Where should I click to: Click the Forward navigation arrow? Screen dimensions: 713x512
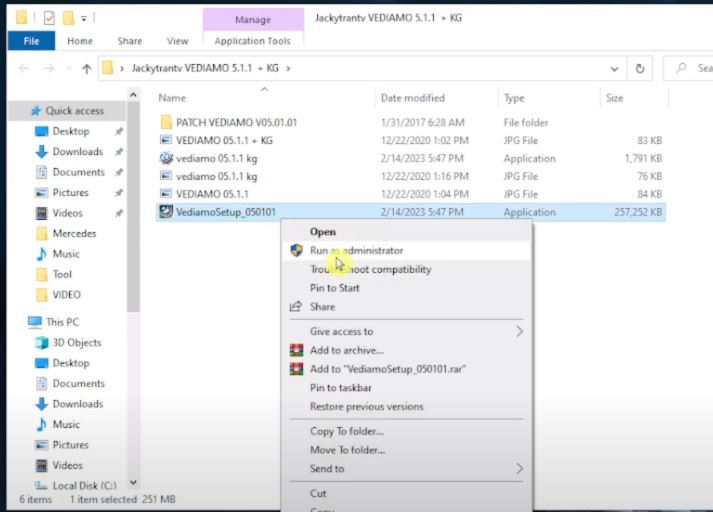(x=49, y=68)
